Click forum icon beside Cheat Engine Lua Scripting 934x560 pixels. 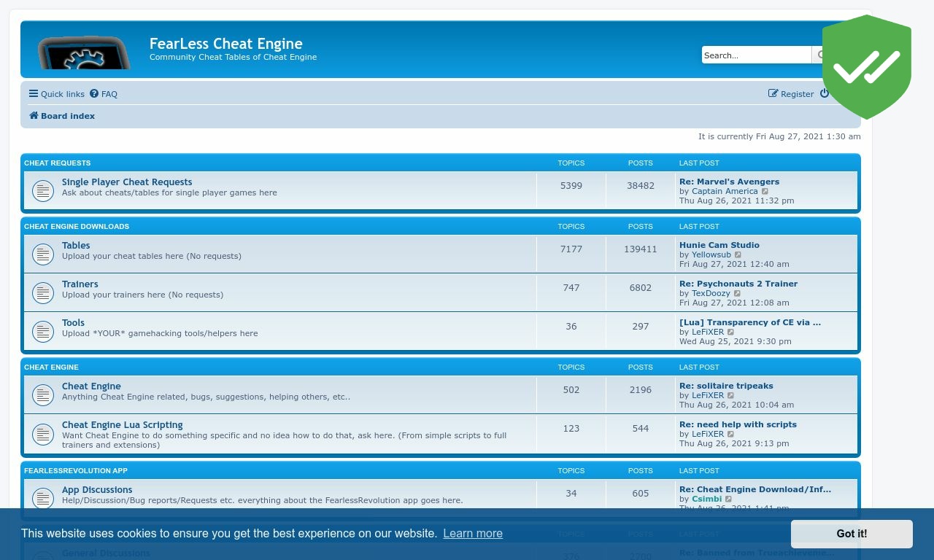click(43, 434)
